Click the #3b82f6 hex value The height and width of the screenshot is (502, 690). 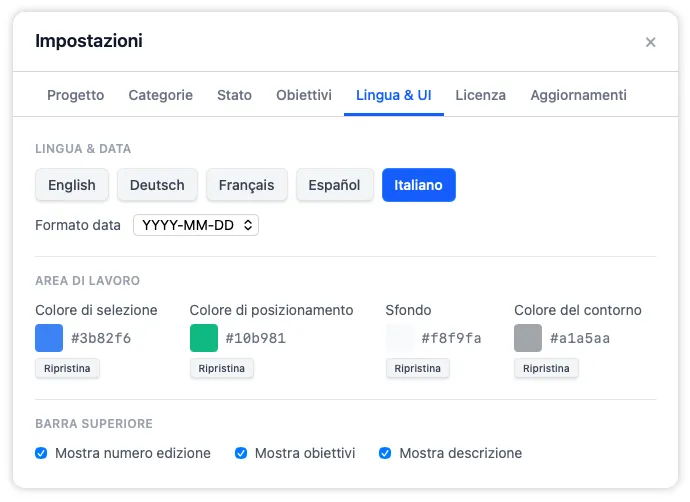tap(101, 338)
